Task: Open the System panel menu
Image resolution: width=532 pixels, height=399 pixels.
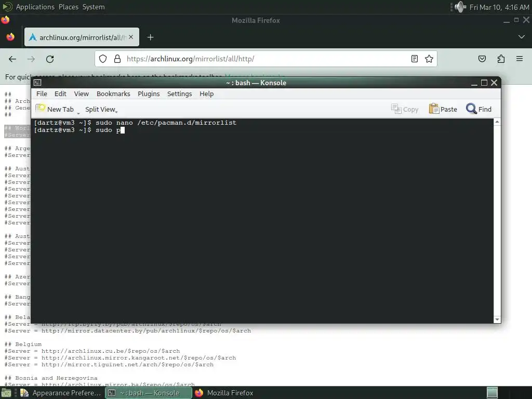Action: click(x=94, y=7)
